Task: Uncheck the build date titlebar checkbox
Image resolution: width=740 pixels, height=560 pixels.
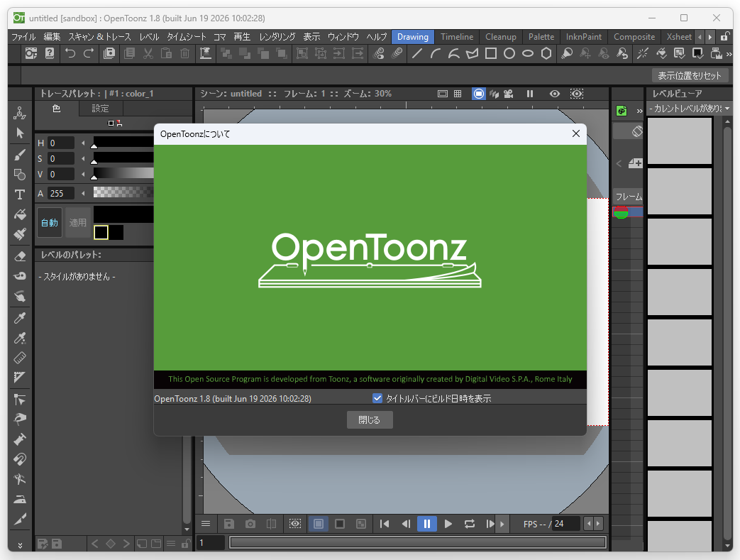Action: click(377, 398)
